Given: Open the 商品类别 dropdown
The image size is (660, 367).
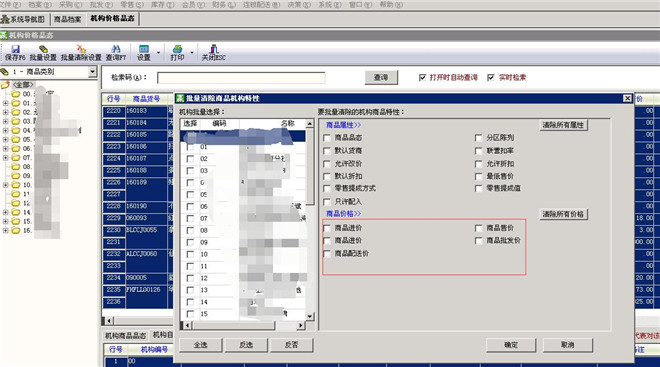Looking at the screenshot, I should tap(93, 72).
